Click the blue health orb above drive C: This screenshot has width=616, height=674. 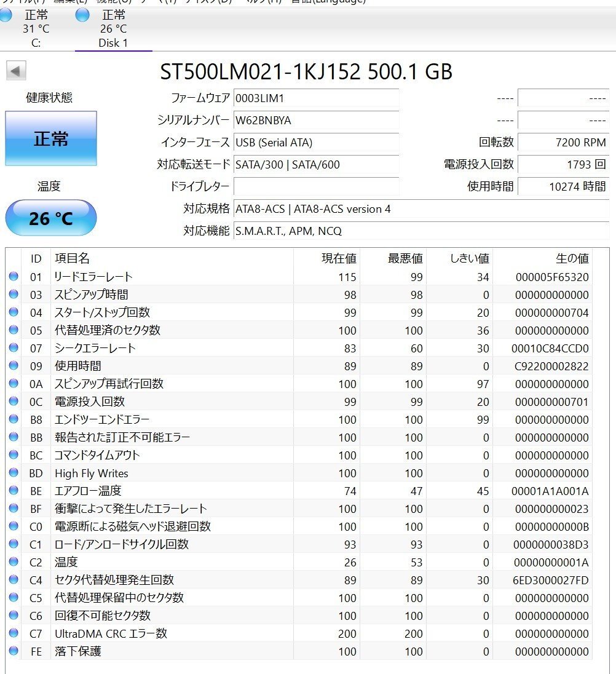(6, 15)
